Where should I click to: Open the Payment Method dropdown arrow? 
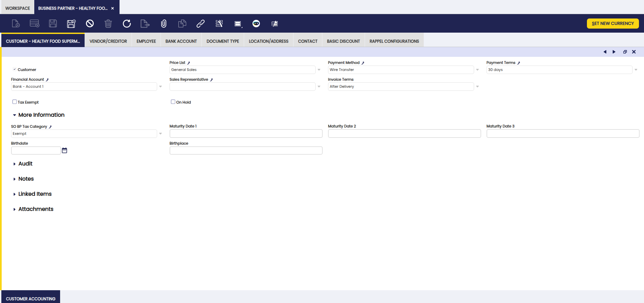pos(477,70)
